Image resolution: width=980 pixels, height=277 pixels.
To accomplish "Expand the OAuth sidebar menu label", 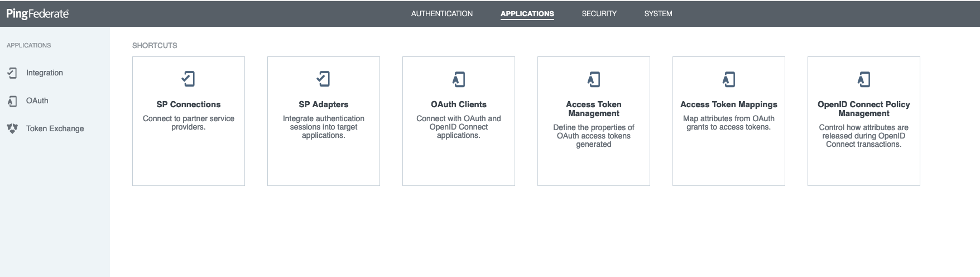I will [37, 101].
